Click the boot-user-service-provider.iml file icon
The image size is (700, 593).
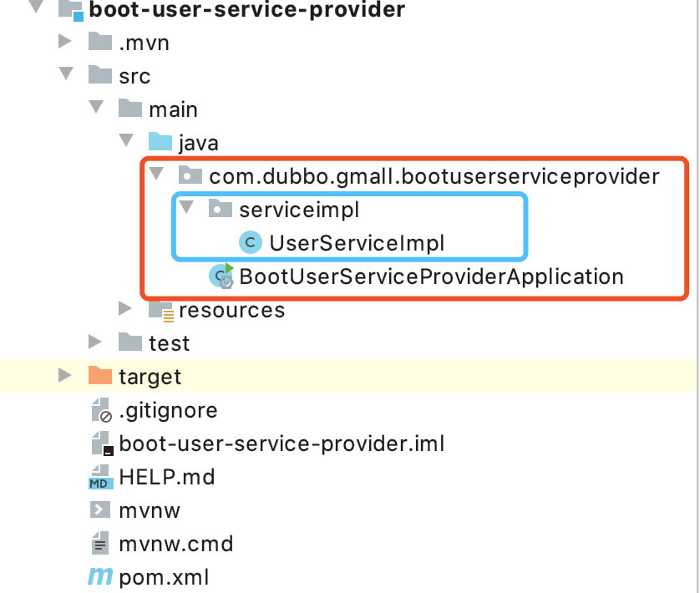click(102, 443)
